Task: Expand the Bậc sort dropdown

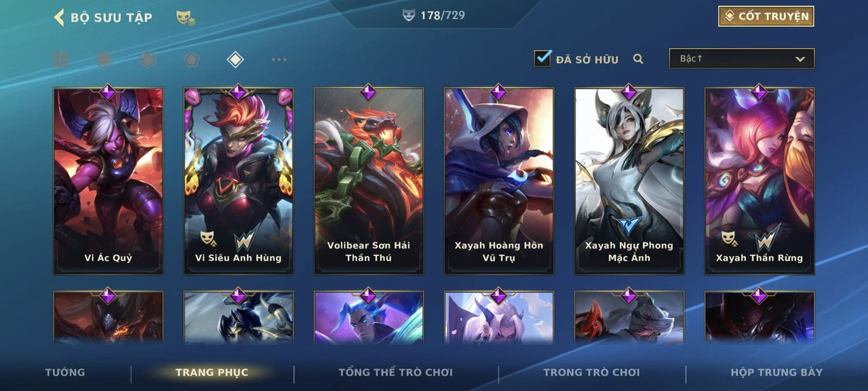Action: point(742,59)
